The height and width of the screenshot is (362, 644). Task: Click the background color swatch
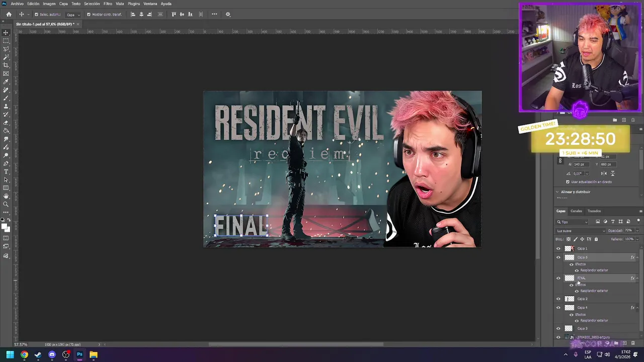tap(8, 229)
